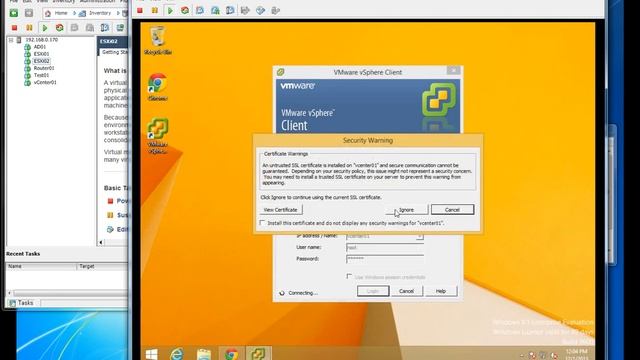This screenshot has width=640, height=360.
Task: Select ESXi01 in the inventory tree
Action: (41, 54)
